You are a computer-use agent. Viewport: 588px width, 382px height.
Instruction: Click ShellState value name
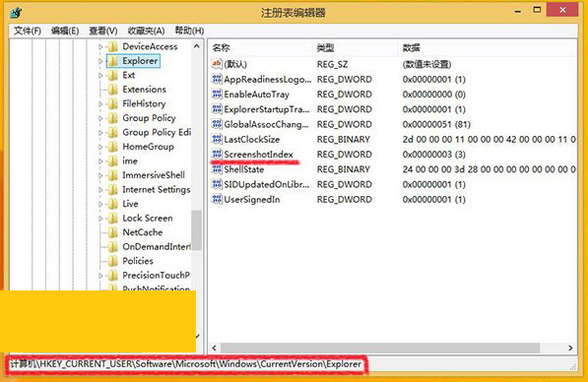point(243,169)
